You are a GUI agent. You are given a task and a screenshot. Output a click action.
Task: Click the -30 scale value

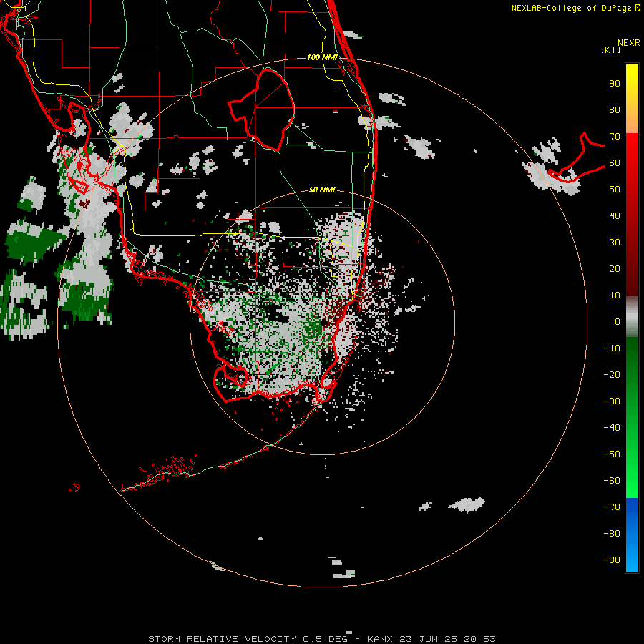[612, 401]
